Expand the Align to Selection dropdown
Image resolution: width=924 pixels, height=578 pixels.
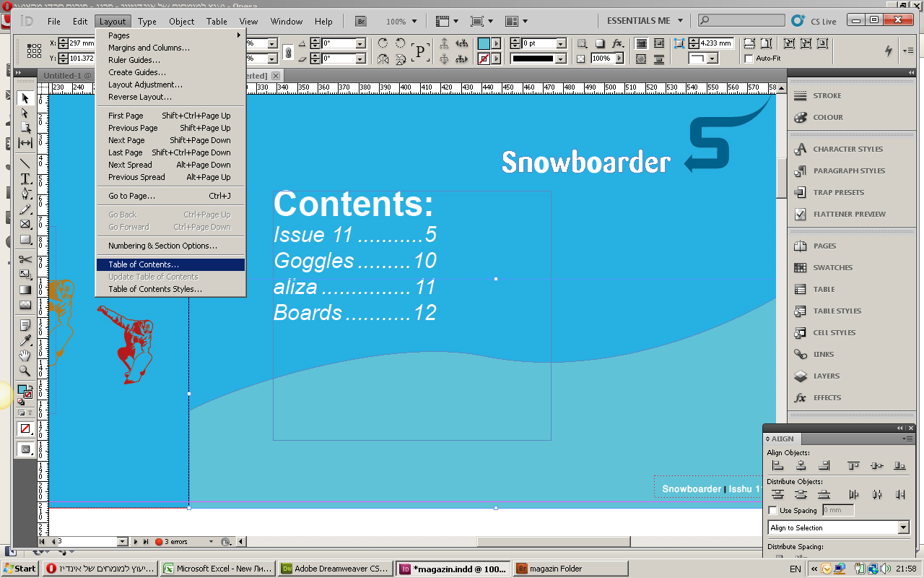click(x=903, y=528)
